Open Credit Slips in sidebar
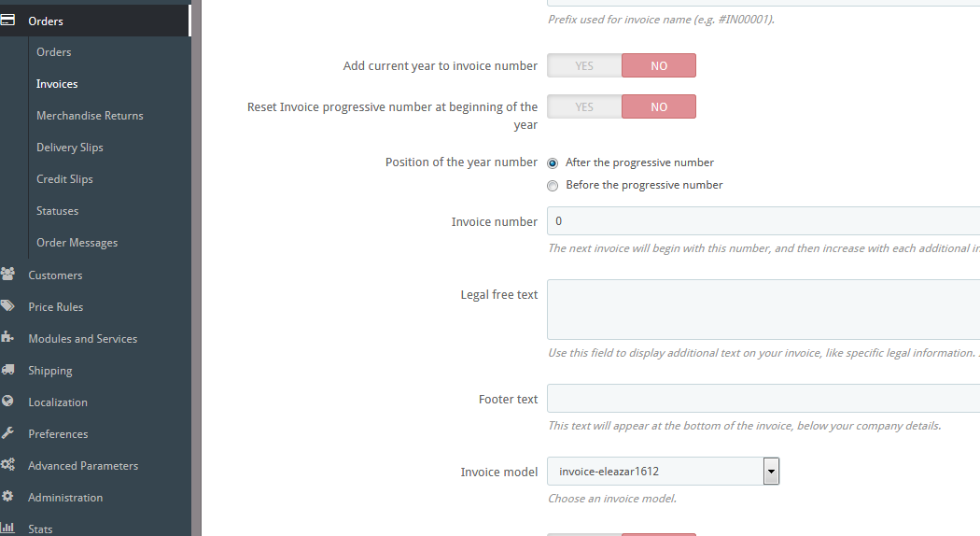The height and width of the screenshot is (536, 980). click(x=64, y=179)
